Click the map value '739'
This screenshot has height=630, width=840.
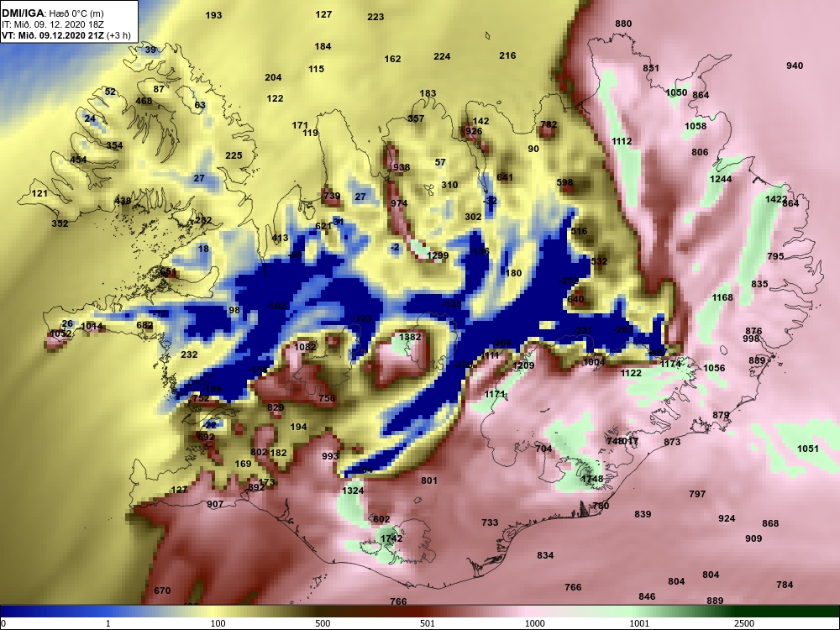point(332,196)
